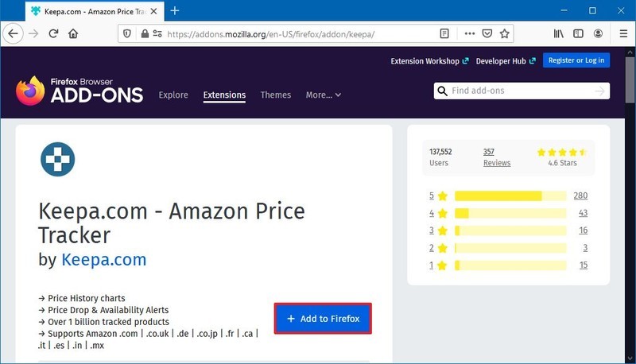Open the 16 three-star reviews count
This screenshot has width=636, height=364.
584,230
